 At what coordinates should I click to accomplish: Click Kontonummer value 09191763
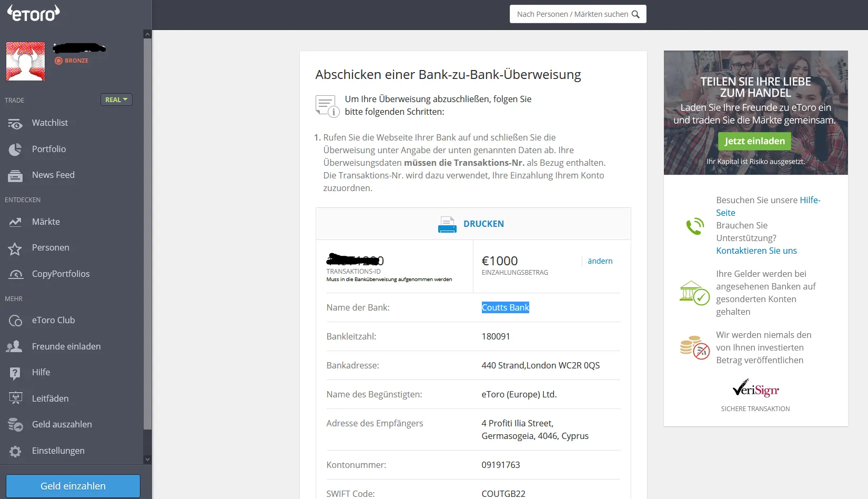(x=500, y=465)
